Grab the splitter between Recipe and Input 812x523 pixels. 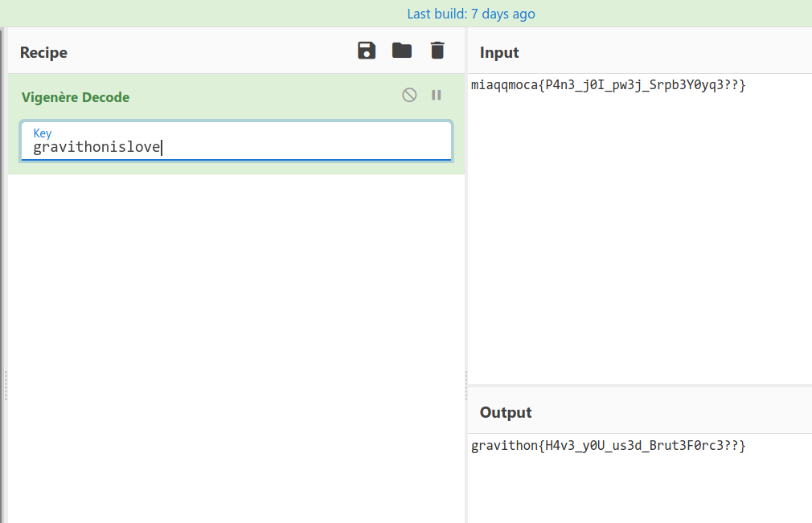(466, 386)
